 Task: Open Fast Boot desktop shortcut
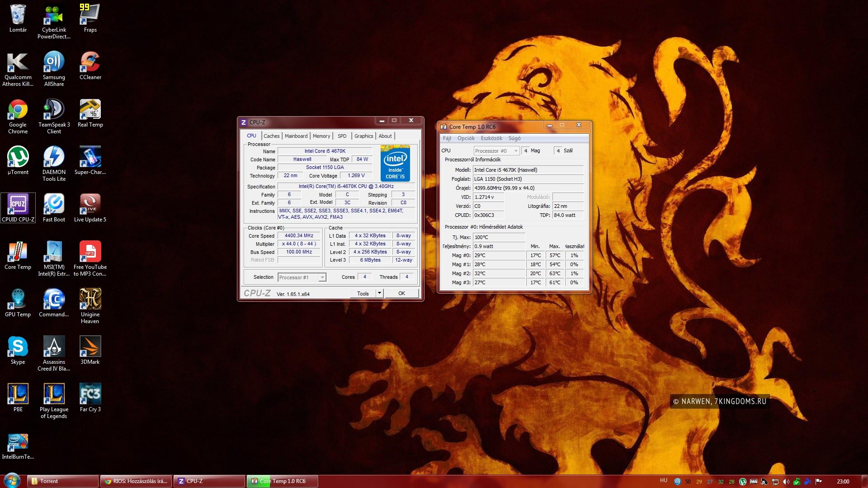54,209
